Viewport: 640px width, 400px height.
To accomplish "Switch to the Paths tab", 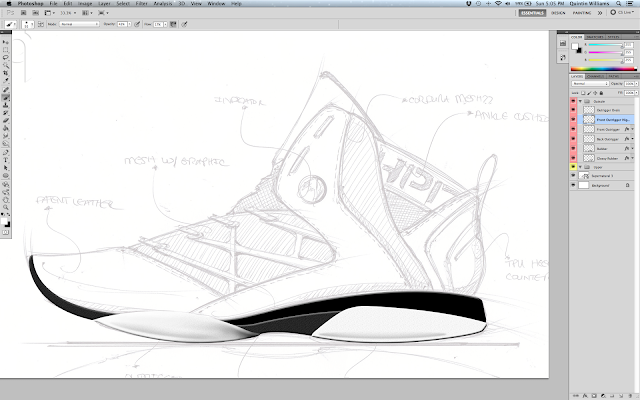I will click(613, 76).
